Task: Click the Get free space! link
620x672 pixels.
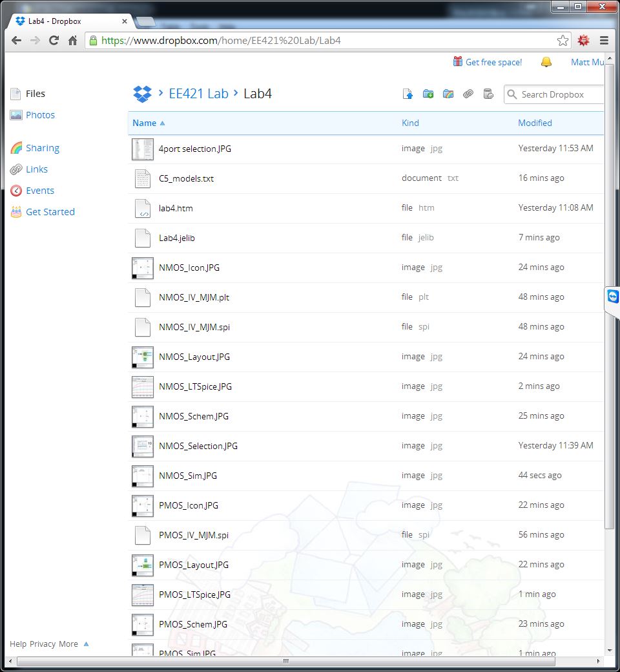Action: pyautogui.click(x=493, y=62)
